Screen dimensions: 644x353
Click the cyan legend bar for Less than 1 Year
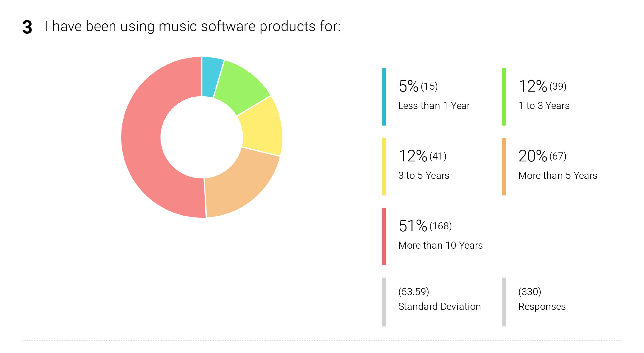pos(384,97)
